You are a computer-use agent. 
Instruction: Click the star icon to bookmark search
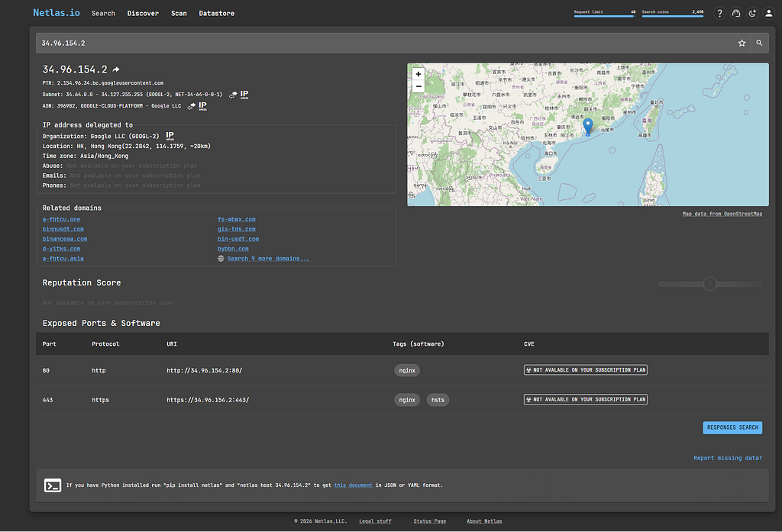pyautogui.click(x=742, y=44)
